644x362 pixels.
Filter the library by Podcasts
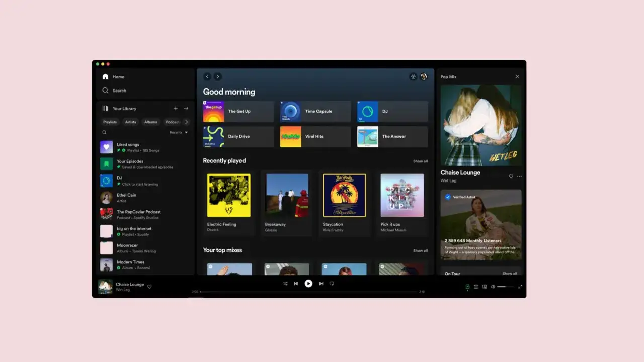point(173,122)
